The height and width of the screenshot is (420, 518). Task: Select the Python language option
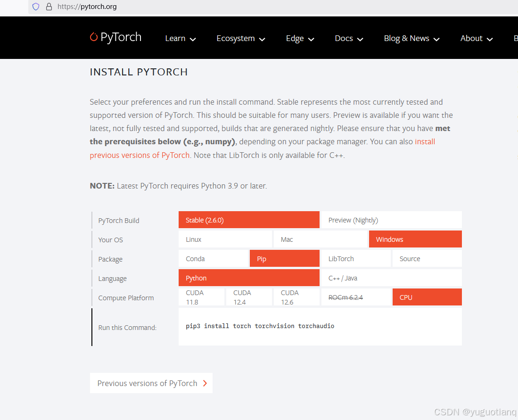249,278
